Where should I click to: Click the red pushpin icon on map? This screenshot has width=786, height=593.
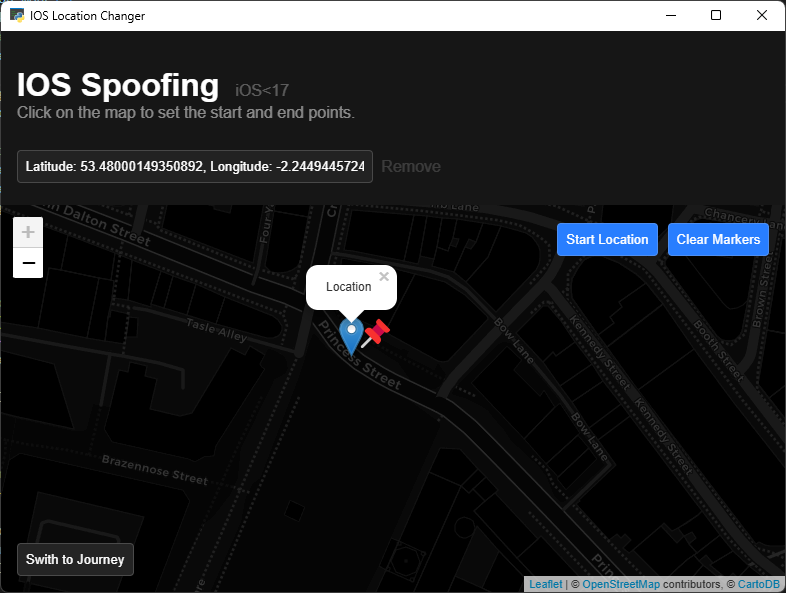point(376,333)
